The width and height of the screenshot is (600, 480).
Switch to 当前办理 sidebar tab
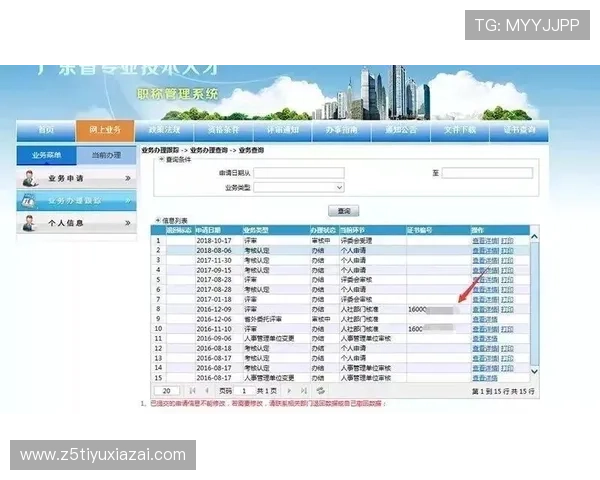[x=106, y=155]
